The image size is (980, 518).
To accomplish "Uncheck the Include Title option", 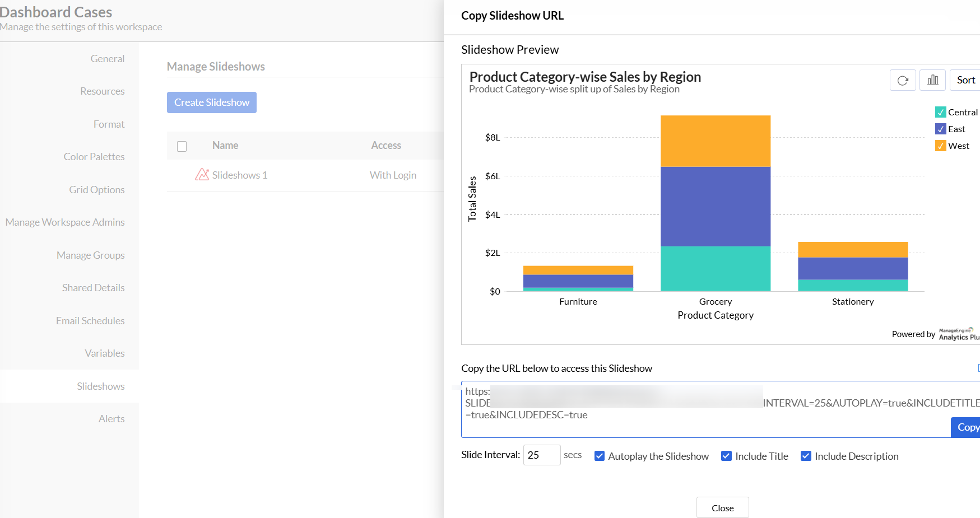I will [x=726, y=456].
